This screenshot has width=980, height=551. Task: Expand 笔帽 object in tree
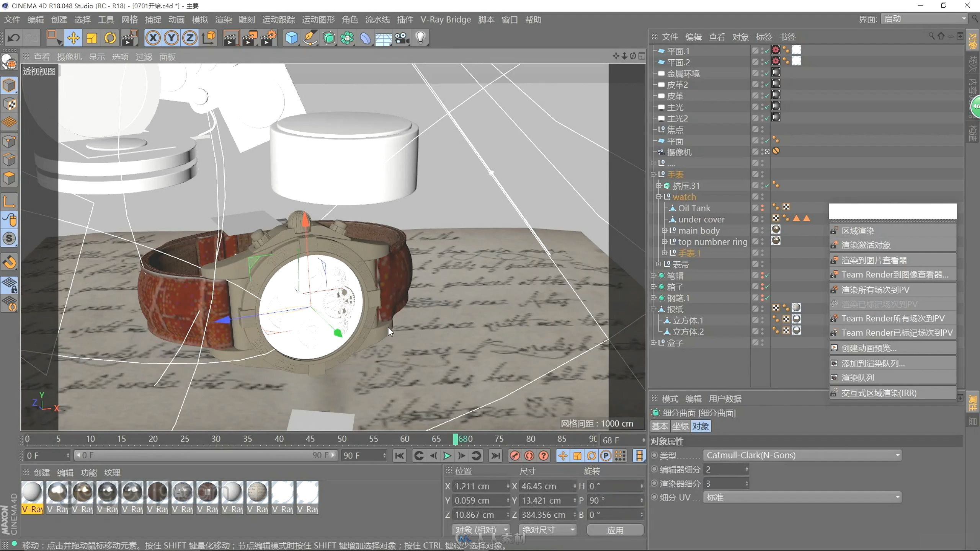coord(653,275)
